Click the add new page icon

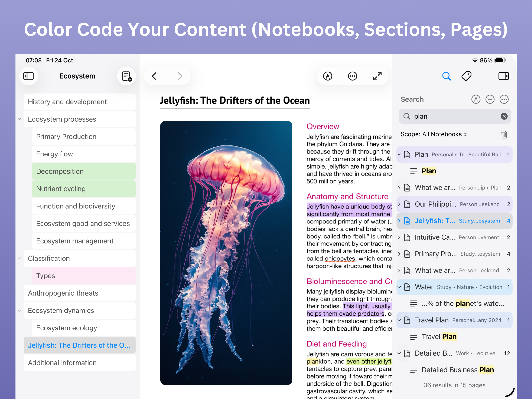(127, 76)
